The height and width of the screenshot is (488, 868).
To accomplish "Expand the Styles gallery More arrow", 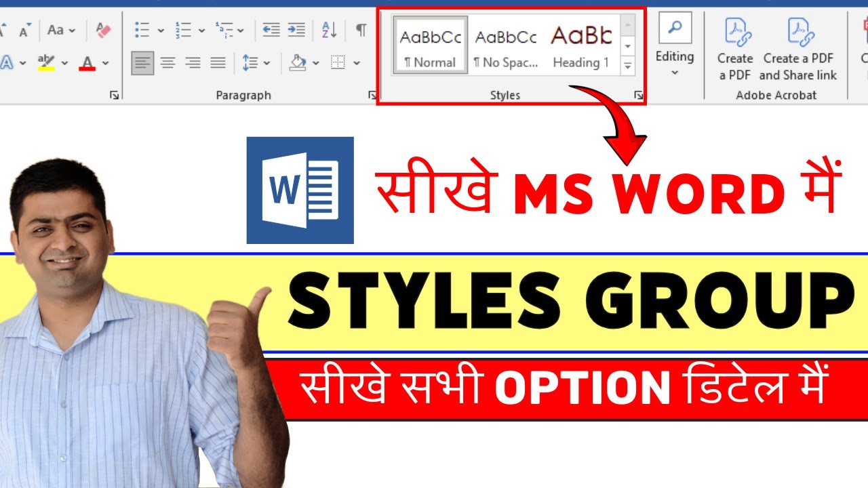I will click(x=627, y=66).
